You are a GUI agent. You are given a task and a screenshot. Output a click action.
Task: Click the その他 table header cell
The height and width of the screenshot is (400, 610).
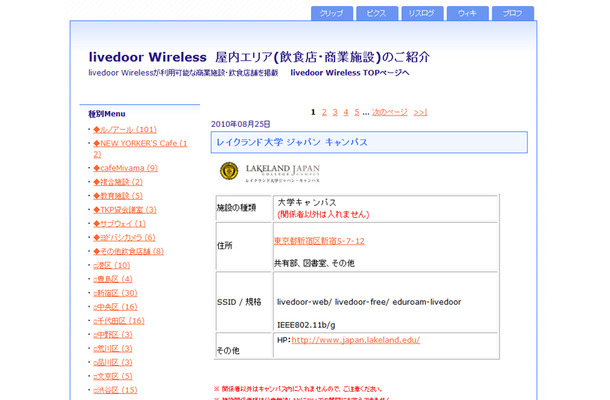244,345
